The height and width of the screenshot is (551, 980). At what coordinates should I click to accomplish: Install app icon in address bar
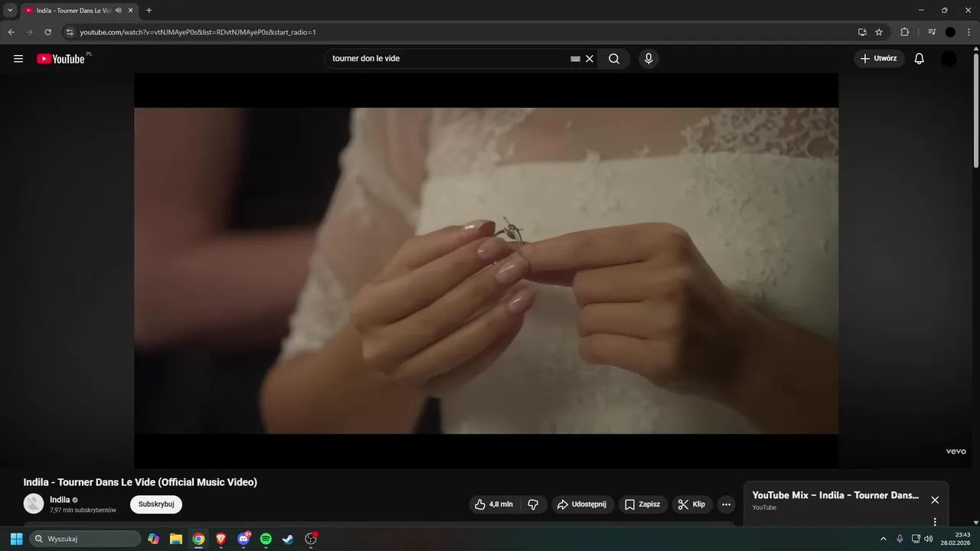pos(862,32)
